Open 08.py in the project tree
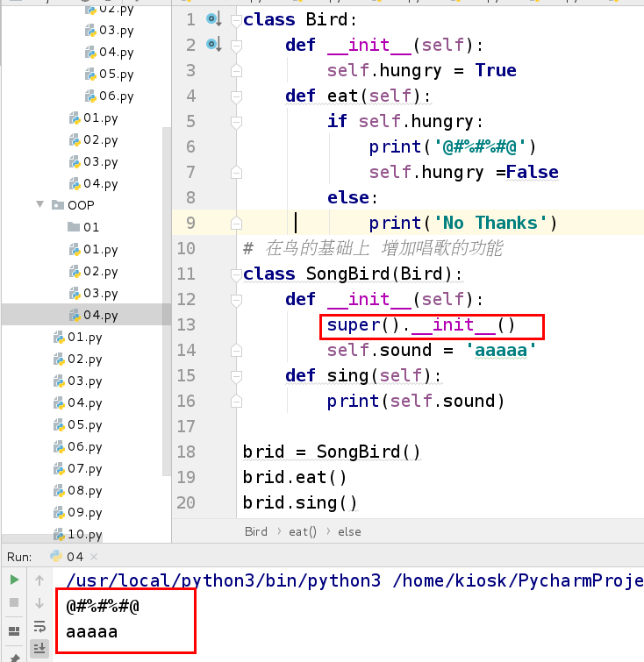Screen dimensions: 644x662 tap(78, 491)
